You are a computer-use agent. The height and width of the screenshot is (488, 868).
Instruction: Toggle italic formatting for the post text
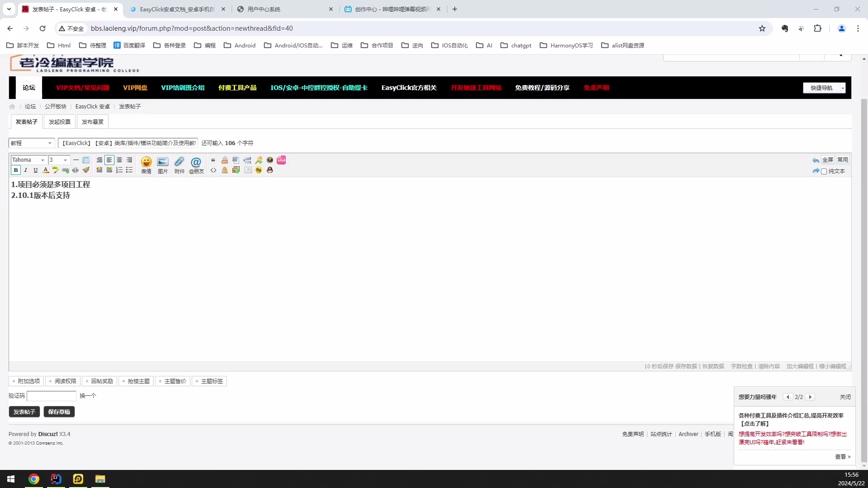pos(25,170)
